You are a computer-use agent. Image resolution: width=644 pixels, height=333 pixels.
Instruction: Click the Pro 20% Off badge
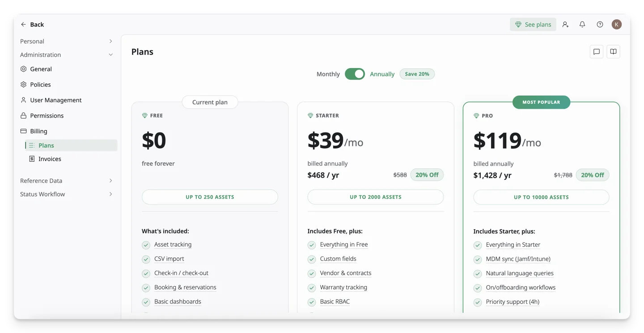pyautogui.click(x=593, y=175)
